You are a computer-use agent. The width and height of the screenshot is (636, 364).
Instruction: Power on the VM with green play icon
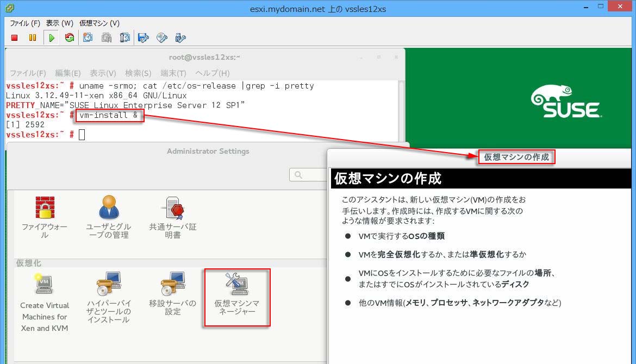[x=52, y=37]
